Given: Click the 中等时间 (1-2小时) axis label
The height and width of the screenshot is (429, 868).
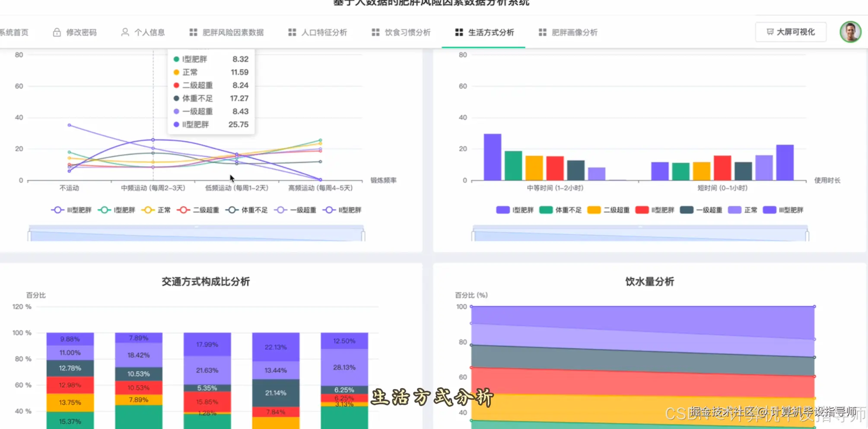Looking at the screenshot, I should [555, 188].
